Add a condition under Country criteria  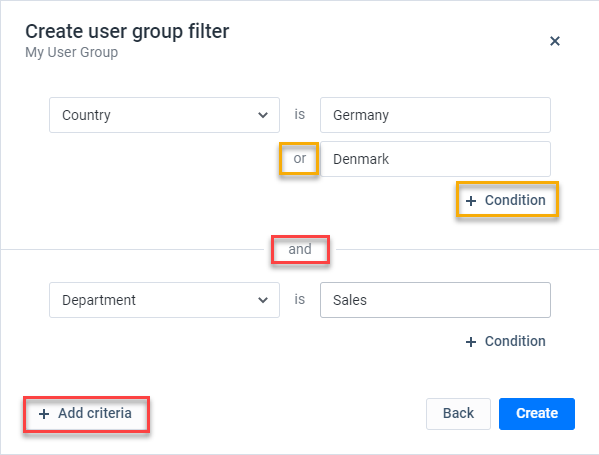[507, 200]
